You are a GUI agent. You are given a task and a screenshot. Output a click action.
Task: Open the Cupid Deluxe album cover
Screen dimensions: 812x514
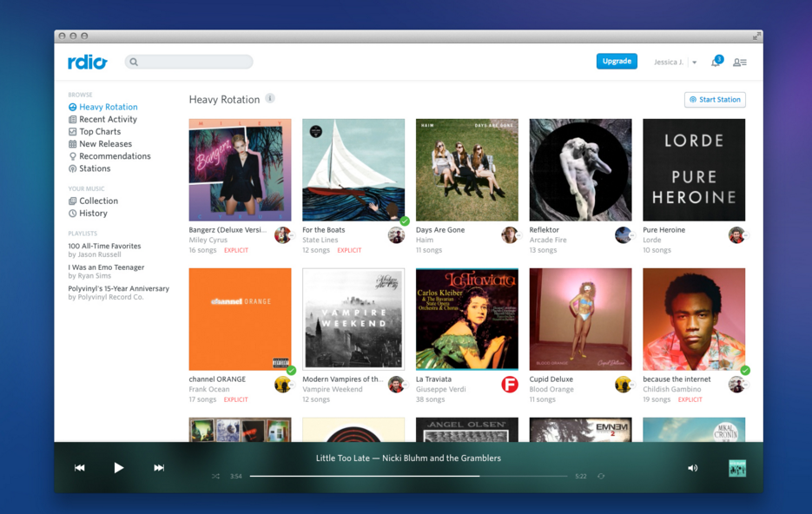coord(580,319)
